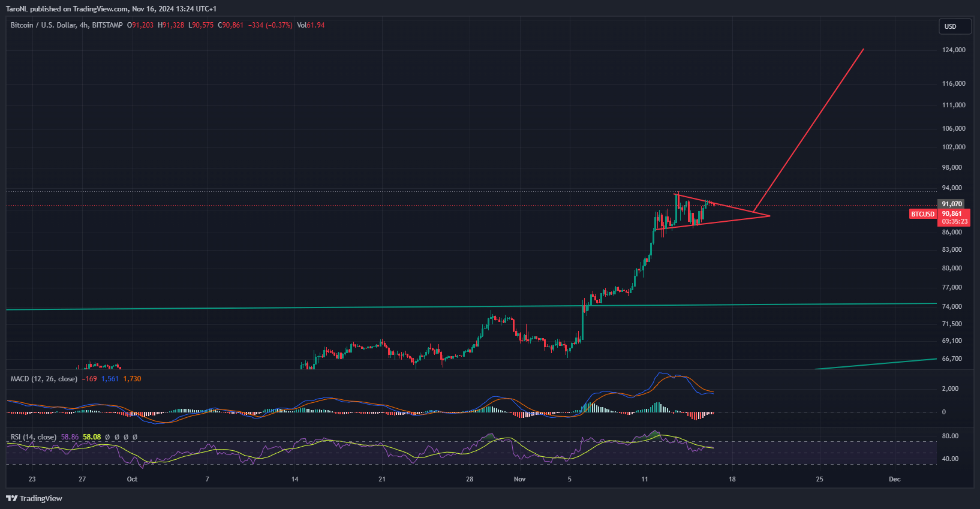This screenshot has height=509, width=980.
Task: Click the Nov date on the time axis
Action: pyautogui.click(x=519, y=479)
